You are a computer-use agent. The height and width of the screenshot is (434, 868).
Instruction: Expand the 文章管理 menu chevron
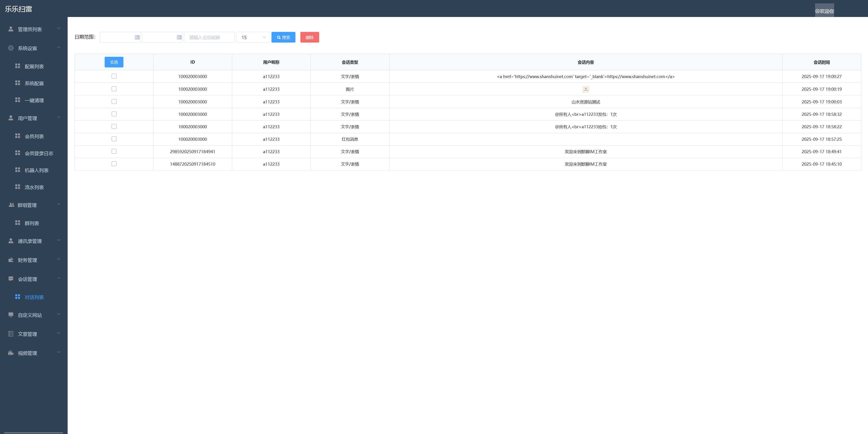[x=59, y=333]
